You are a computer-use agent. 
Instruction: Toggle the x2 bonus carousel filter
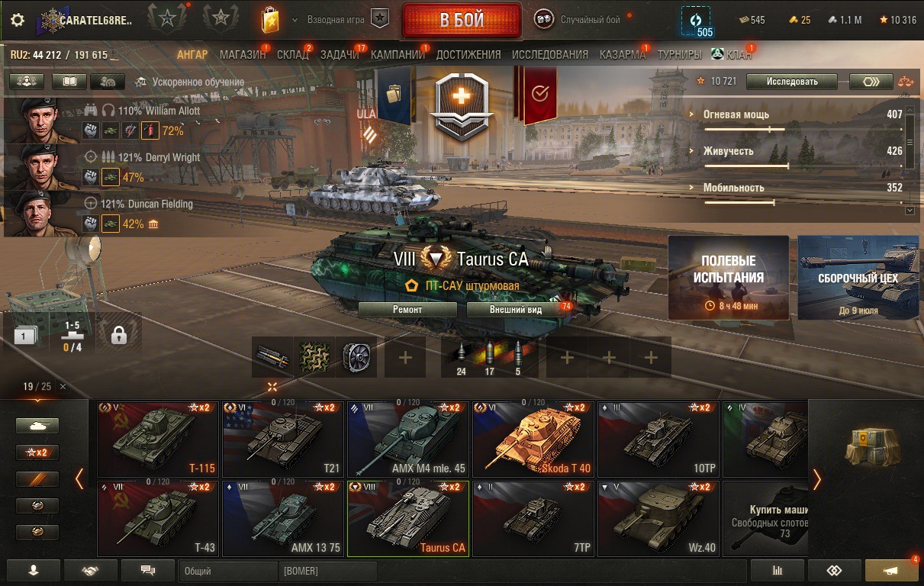(x=37, y=452)
